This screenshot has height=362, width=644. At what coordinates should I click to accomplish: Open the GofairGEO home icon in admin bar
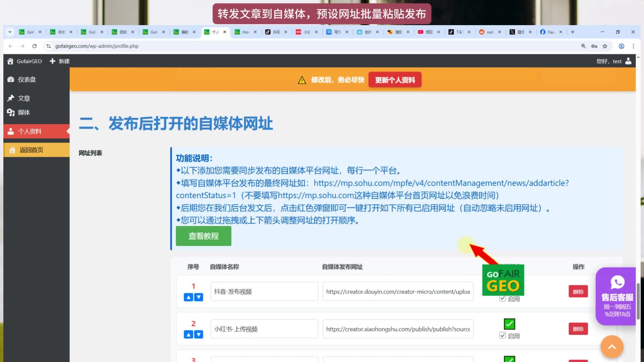click(10, 61)
